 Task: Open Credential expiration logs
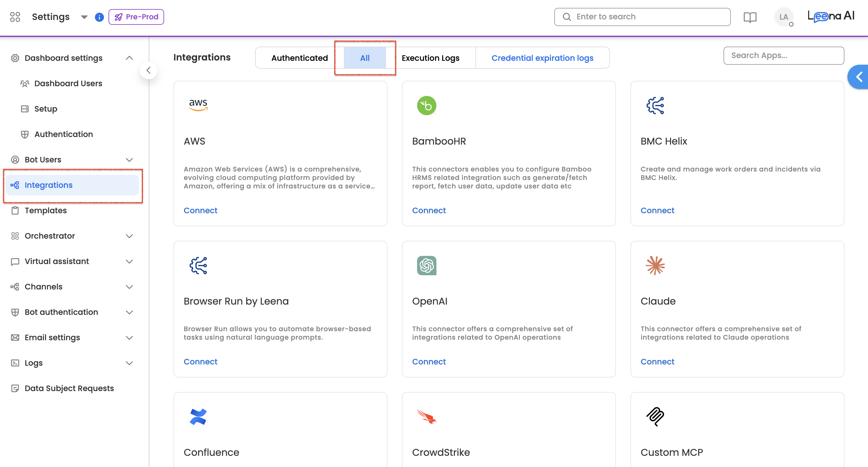[542, 58]
